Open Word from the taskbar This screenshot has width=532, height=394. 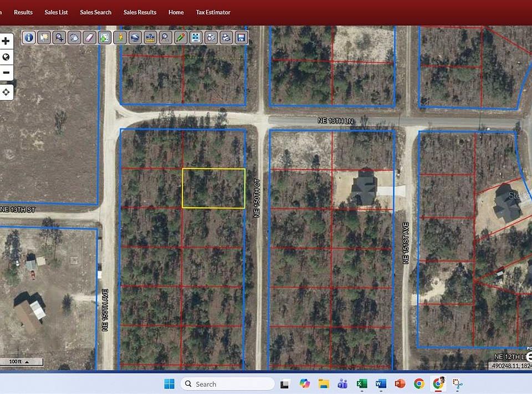click(x=381, y=384)
